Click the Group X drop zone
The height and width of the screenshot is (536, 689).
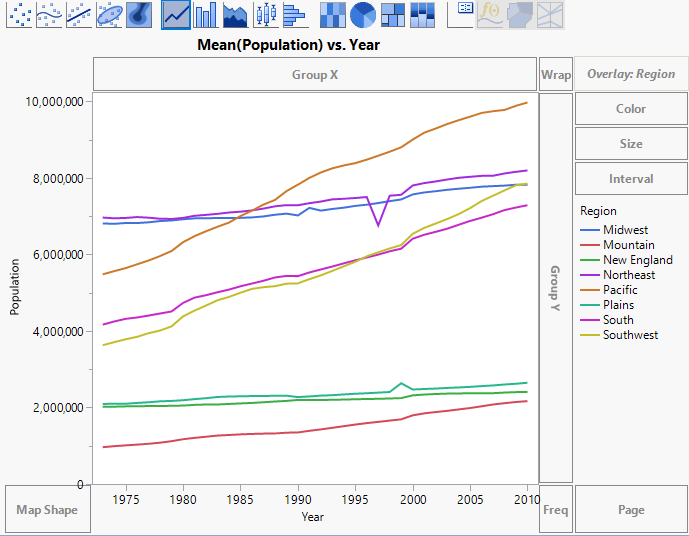coord(315,74)
